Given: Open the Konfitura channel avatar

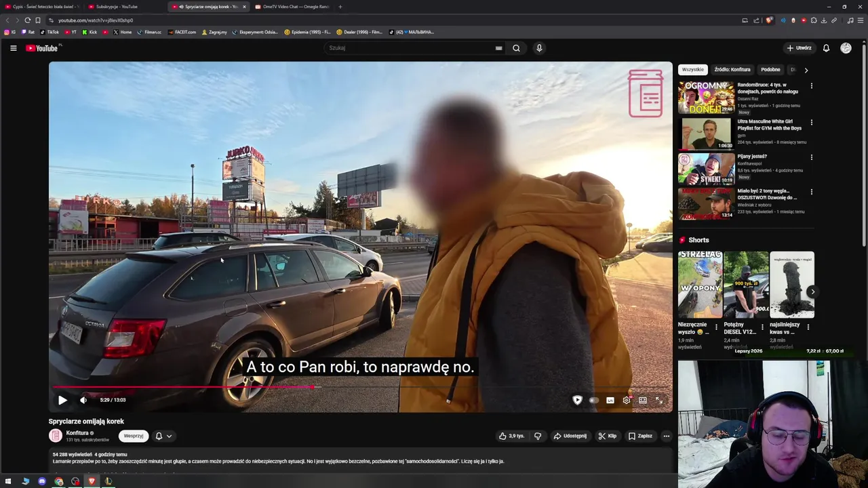Looking at the screenshot, I should 56,436.
